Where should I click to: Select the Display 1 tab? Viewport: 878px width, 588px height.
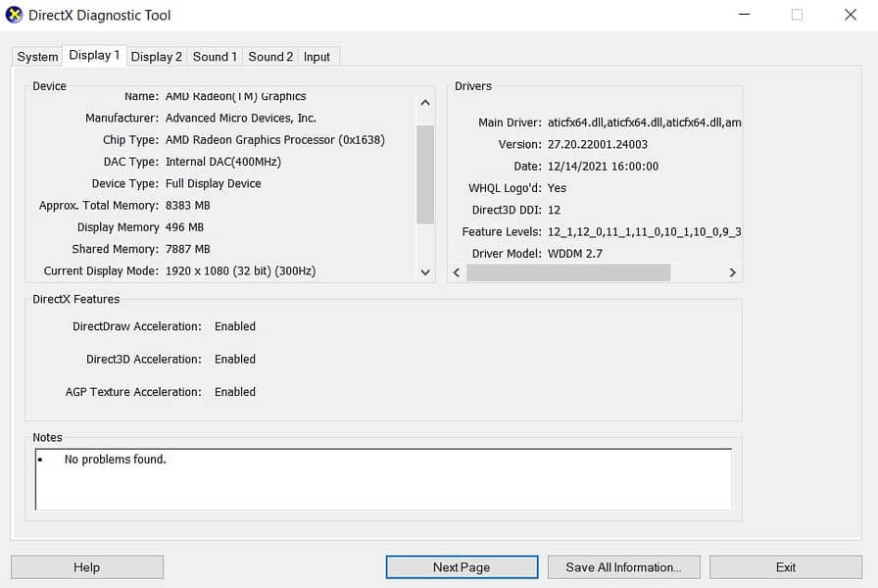point(95,56)
